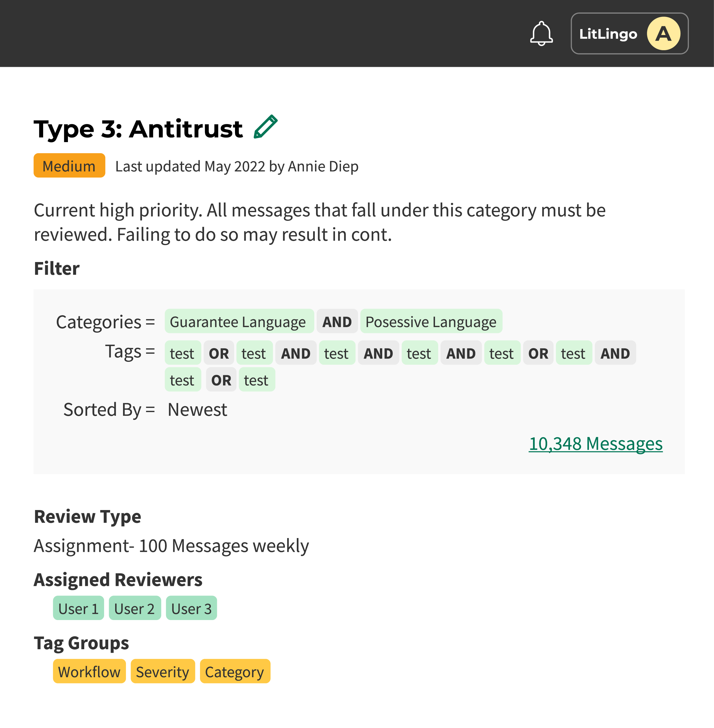Open the LitLingo account menu

608,34
